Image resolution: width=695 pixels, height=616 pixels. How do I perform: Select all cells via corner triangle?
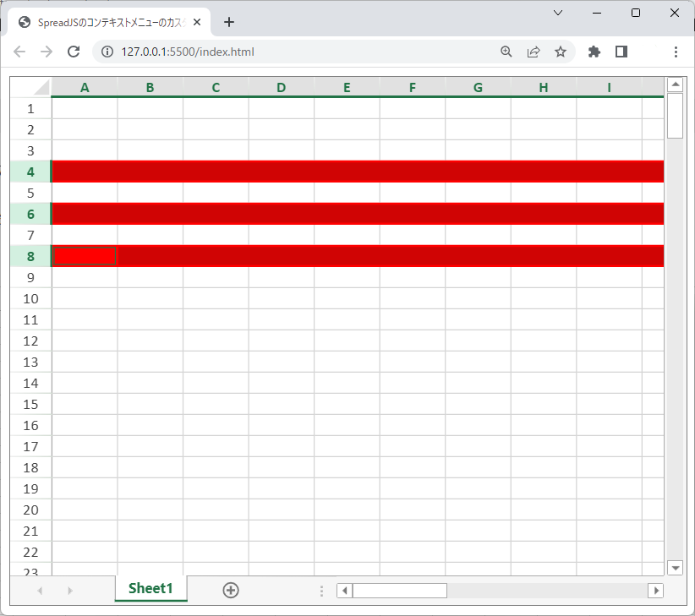click(x=31, y=87)
